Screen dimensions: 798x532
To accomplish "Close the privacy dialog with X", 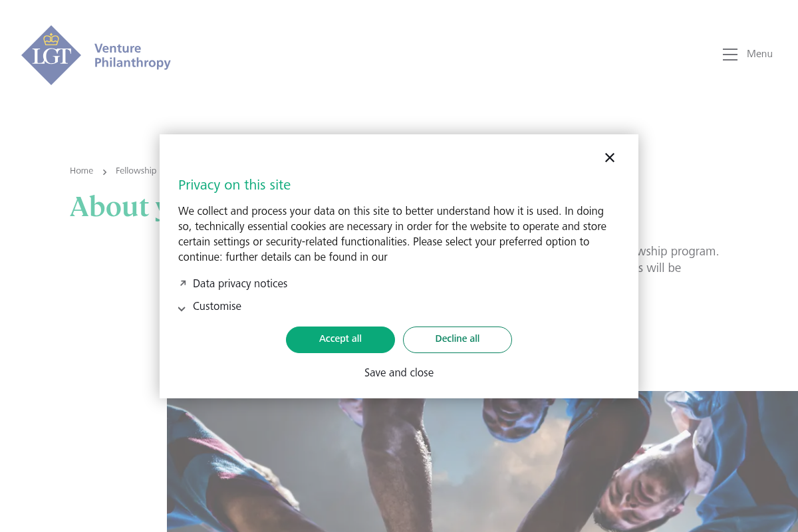I will tap(610, 158).
